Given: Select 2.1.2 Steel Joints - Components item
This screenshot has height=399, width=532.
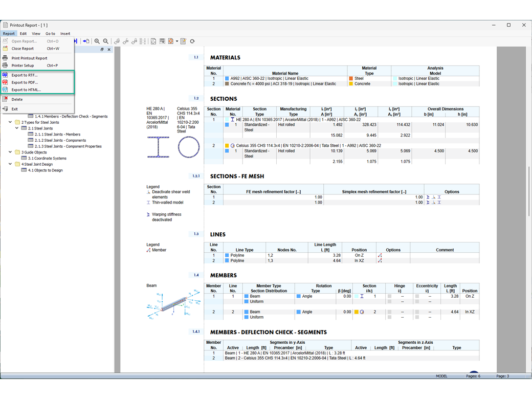Looking at the screenshot, I should [60, 141].
